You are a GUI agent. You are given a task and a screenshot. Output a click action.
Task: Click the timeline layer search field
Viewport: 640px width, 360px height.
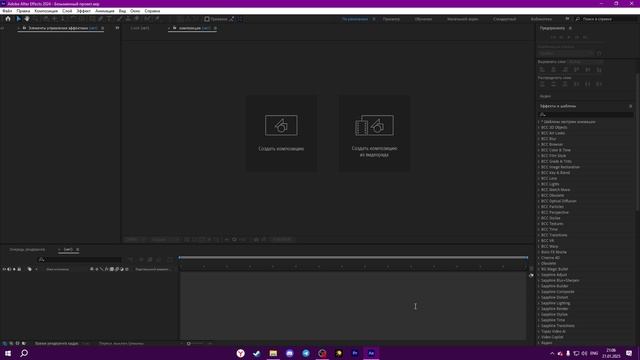pos(80,260)
